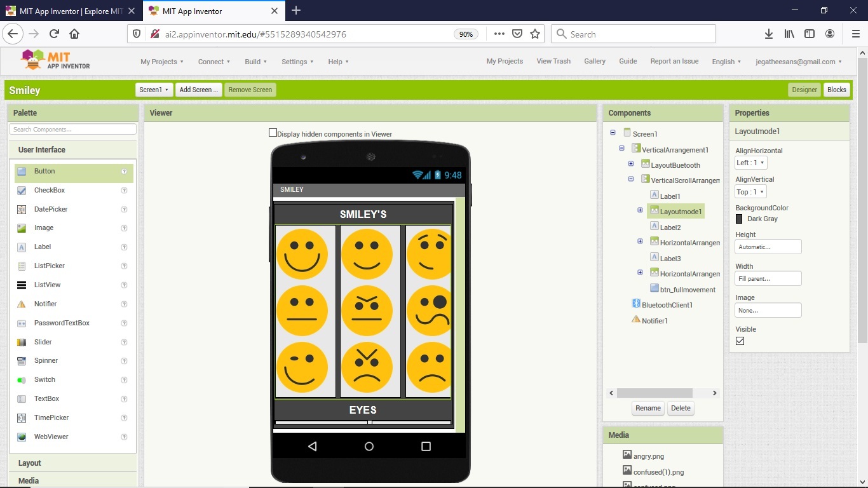868x488 pixels.
Task: Uncheck the Visible property checkbox
Action: 740,341
